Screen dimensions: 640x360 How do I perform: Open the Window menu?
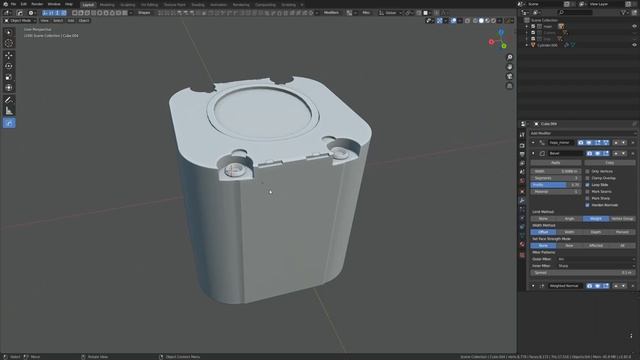pyautogui.click(x=54, y=4)
